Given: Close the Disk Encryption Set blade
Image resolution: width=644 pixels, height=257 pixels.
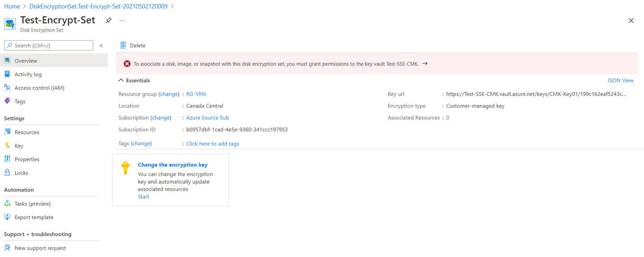Looking at the screenshot, I should tap(631, 21).
